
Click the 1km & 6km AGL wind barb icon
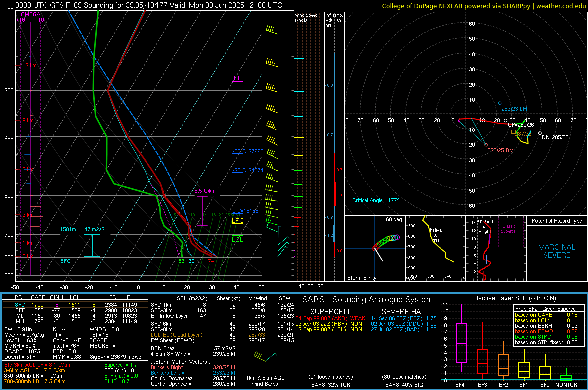[265, 356]
